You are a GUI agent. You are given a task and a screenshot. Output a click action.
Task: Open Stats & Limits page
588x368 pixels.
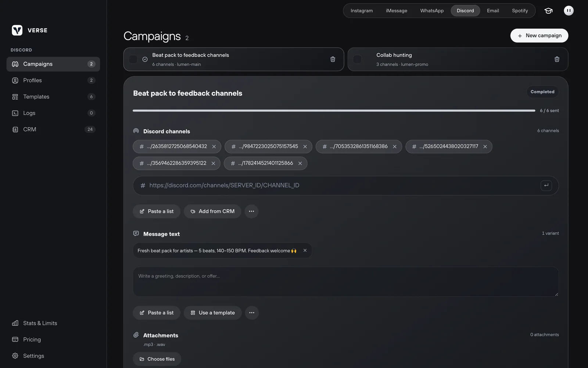point(53,323)
